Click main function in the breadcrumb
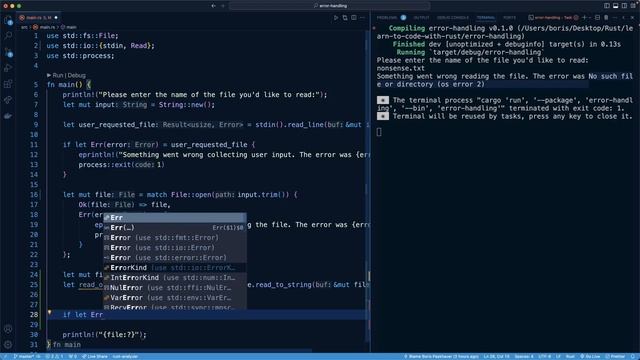This screenshot has height=360, width=640. [71, 27]
